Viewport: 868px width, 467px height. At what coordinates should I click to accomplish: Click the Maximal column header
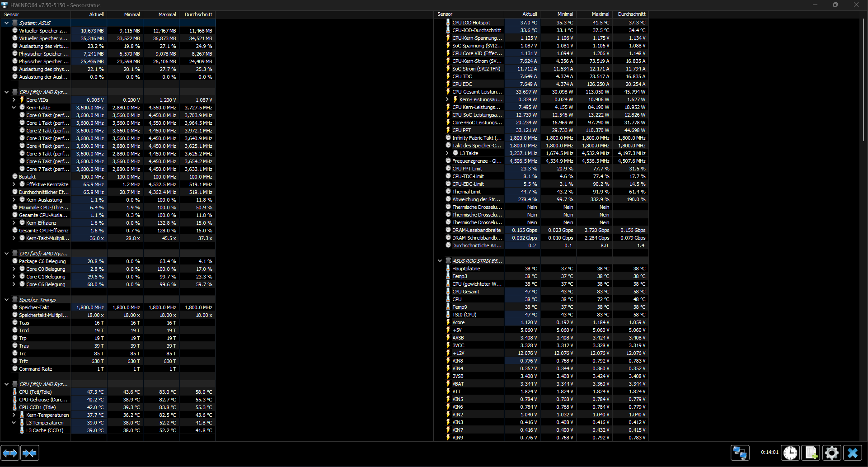coord(166,14)
